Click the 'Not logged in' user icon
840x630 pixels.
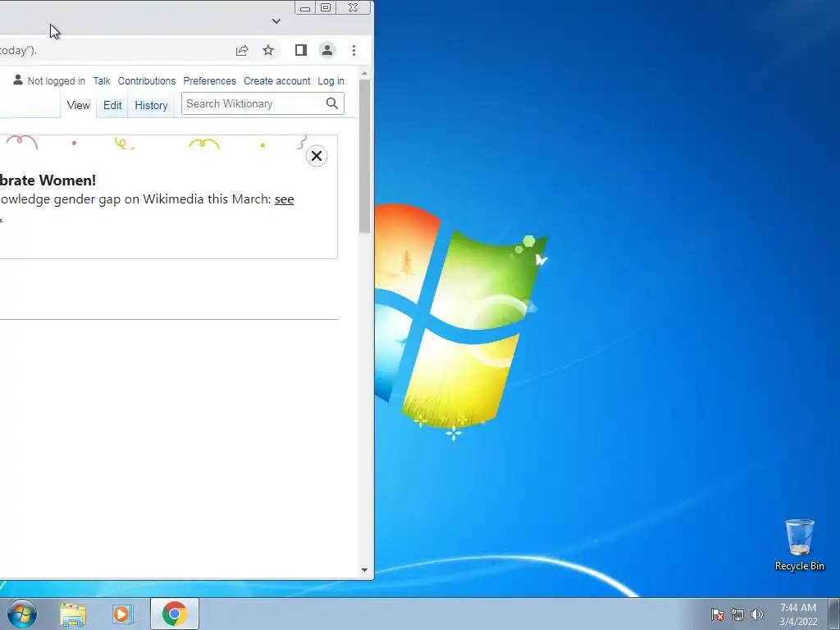pyautogui.click(x=18, y=80)
